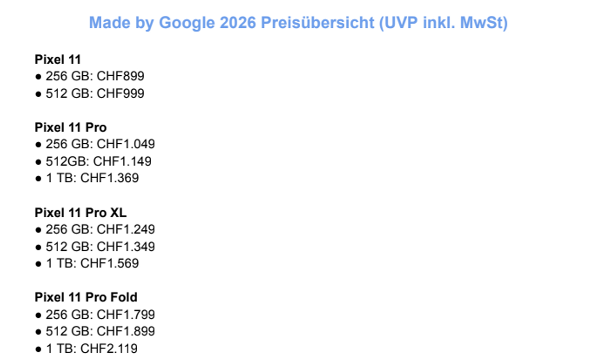Click the bullet before CHF2.119 line
This screenshot has height=364, width=595.
[x=38, y=349]
